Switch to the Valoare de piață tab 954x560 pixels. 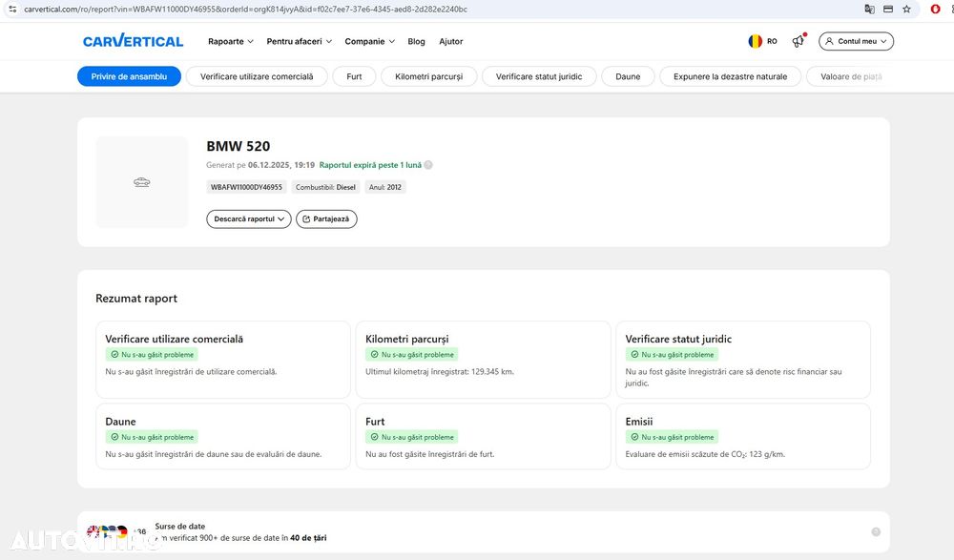[x=851, y=76]
